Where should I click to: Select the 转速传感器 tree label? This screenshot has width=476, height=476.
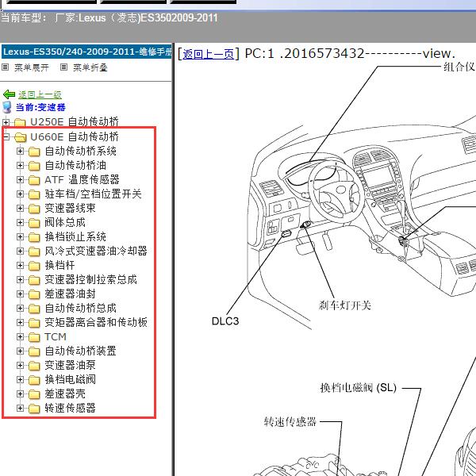[x=70, y=408]
